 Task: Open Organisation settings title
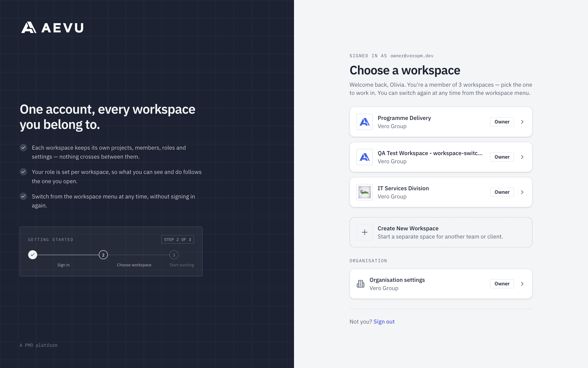[397, 280]
